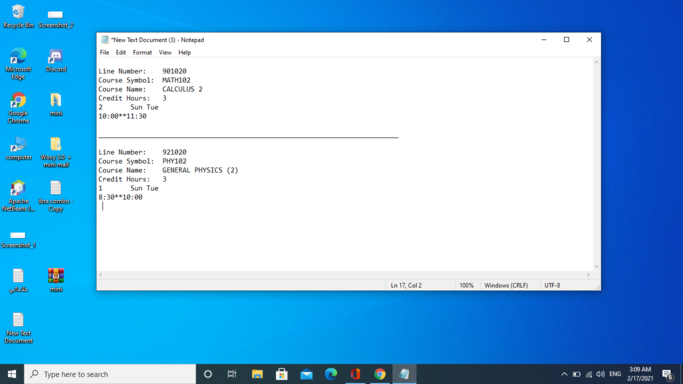
Task: Open File Explorer from the taskbar
Action: (x=257, y=374)
